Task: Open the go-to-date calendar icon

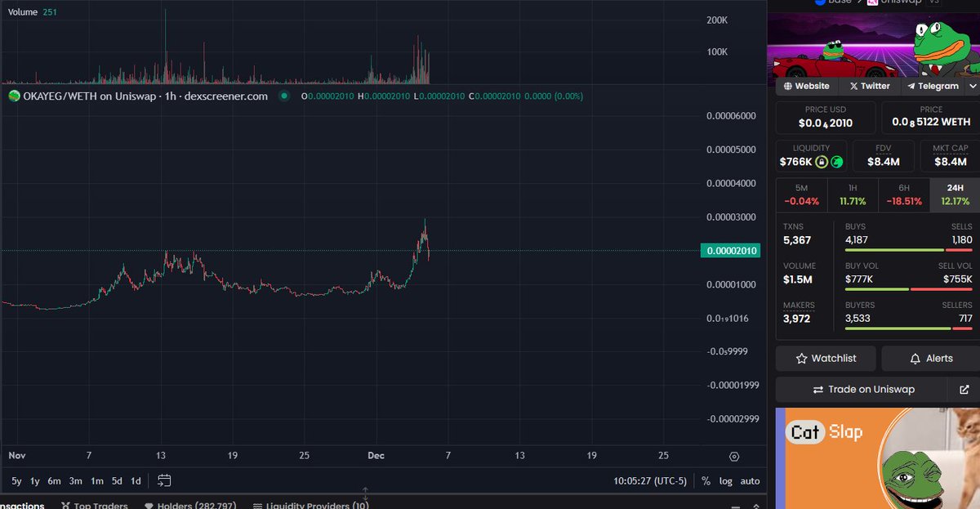Action: (x=164, y=480)
